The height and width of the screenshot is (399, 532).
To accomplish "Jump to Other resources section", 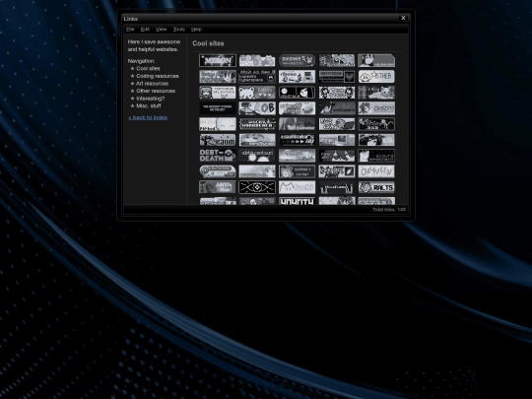I will coord(156,91).
